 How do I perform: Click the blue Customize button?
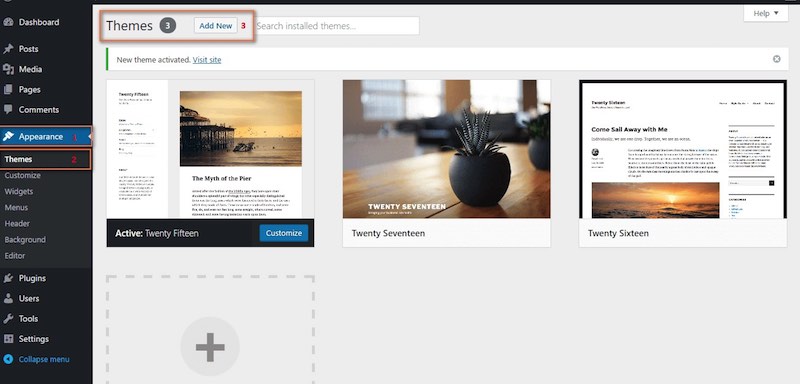tap(284, 233)
